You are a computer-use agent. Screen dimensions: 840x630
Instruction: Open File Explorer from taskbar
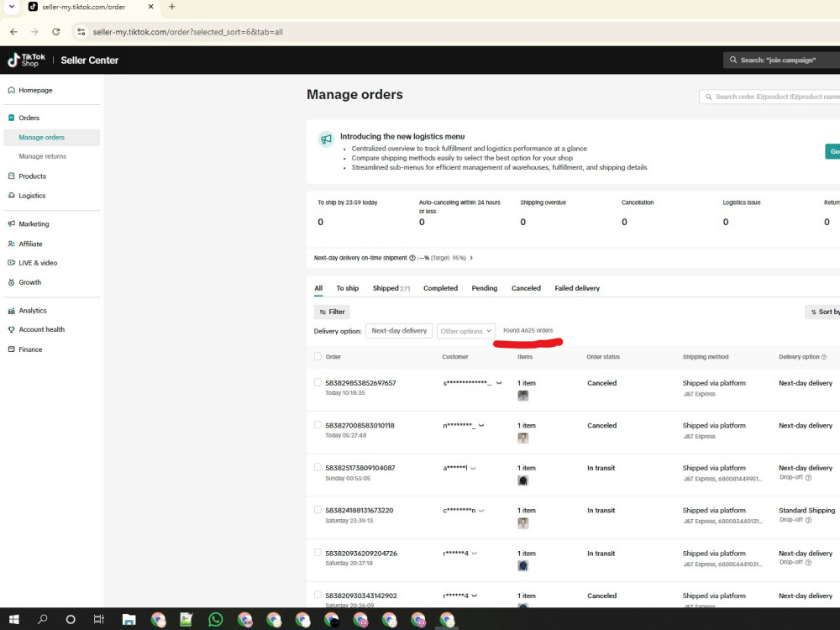[129, 620]
